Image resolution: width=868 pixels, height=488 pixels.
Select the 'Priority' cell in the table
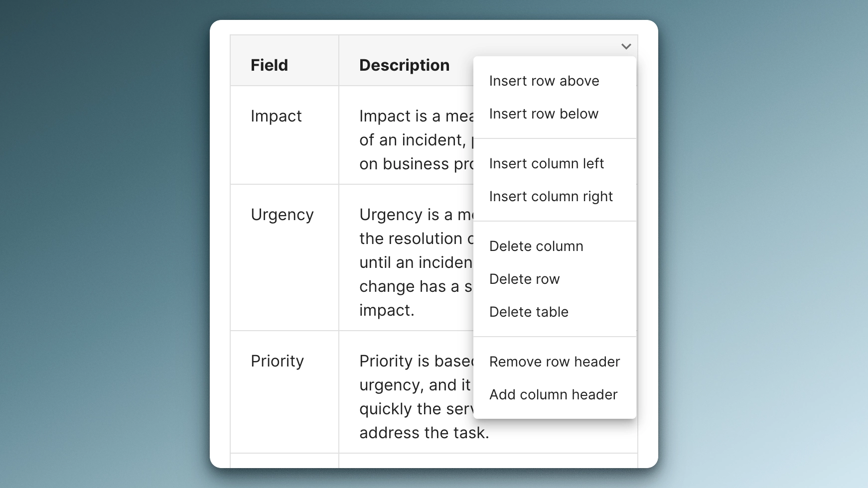[x=277, y=361]
